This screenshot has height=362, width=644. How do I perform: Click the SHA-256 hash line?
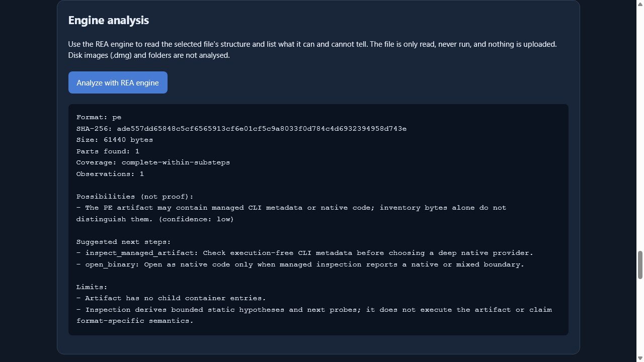242,129
